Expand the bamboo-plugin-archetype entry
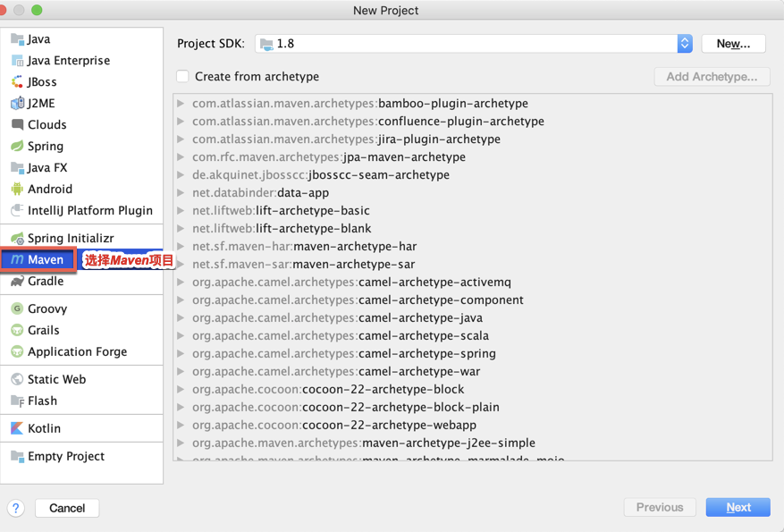784x532 pixels. [181, 104]
